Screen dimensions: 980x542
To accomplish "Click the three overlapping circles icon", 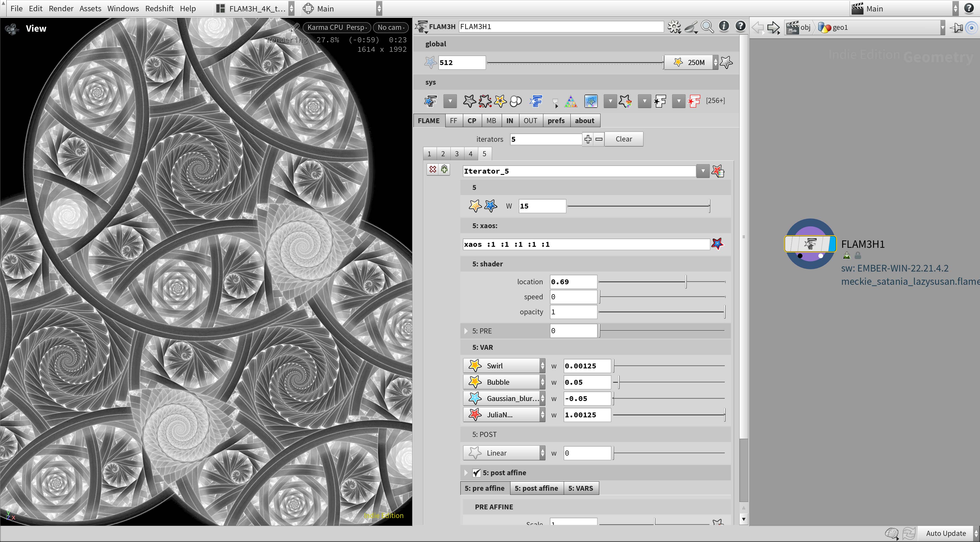I will click(516, 101).
